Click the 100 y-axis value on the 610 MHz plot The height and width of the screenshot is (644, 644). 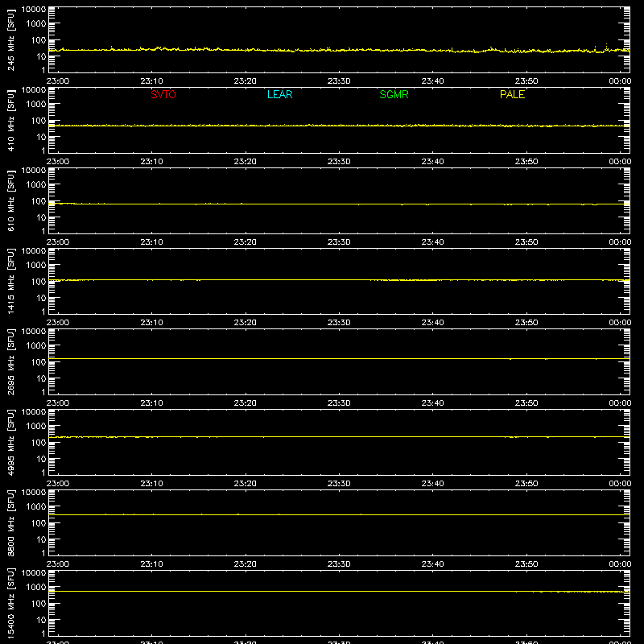[39, 200]
